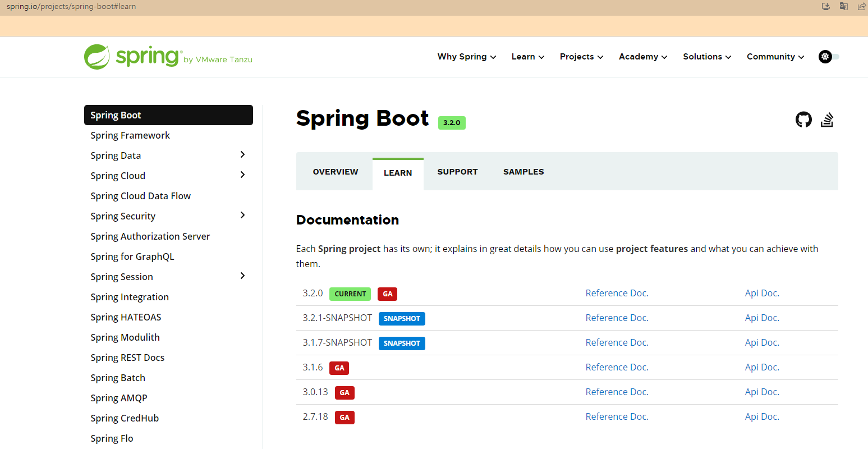Click the browser translate icon
Viewport: 868px width, 449px height.
[843, 7]
